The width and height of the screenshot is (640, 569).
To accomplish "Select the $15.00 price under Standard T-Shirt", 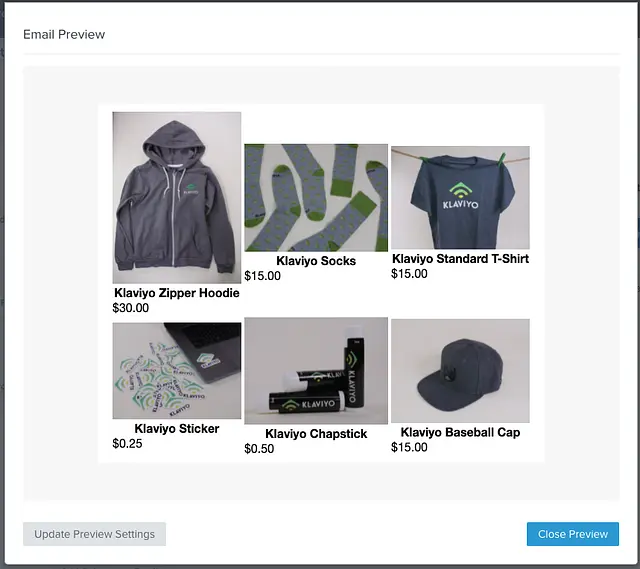I will point(409,274).
